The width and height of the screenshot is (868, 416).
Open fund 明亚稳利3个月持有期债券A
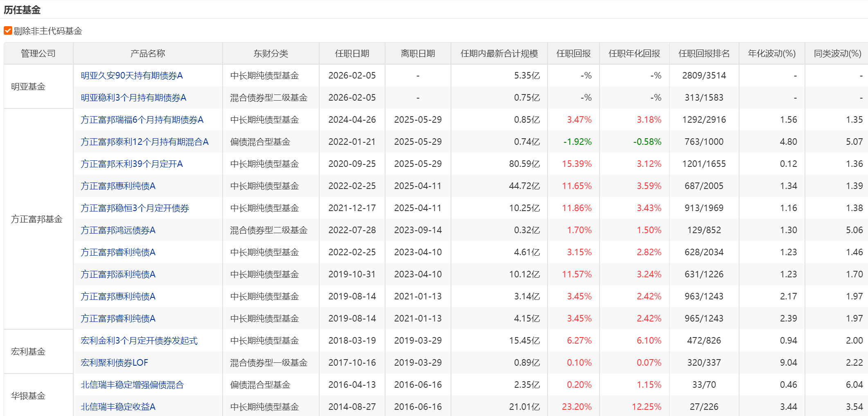click(x=133, y=98)
